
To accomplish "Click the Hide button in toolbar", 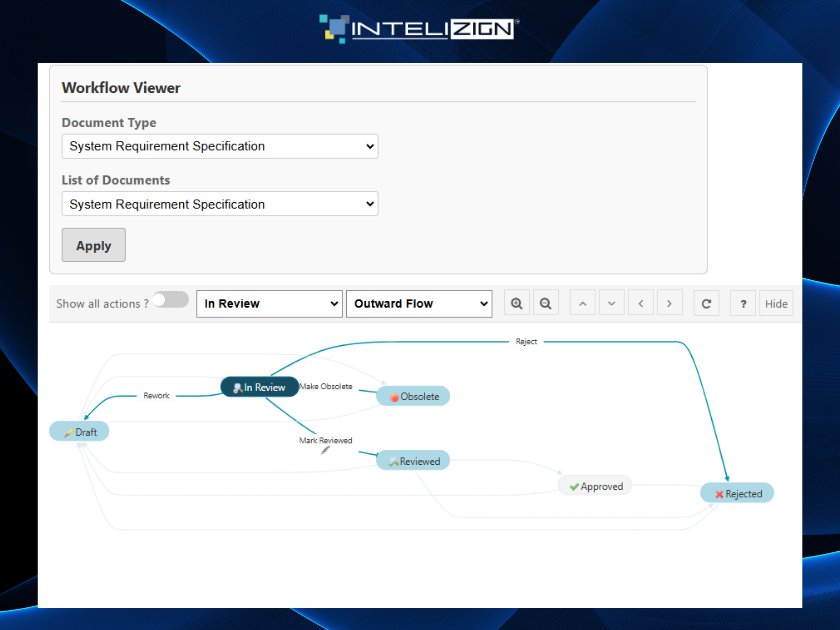I will (x=776, y=303).
